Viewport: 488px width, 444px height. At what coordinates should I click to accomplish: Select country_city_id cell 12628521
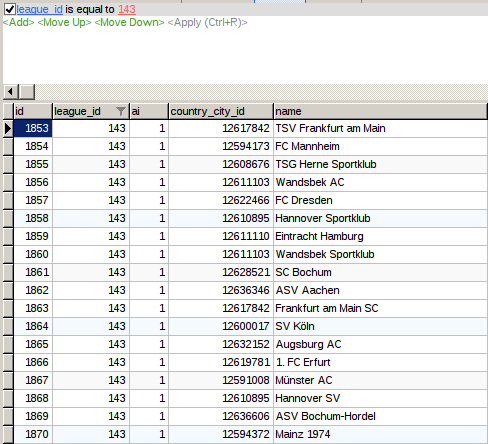click(221, 272)
